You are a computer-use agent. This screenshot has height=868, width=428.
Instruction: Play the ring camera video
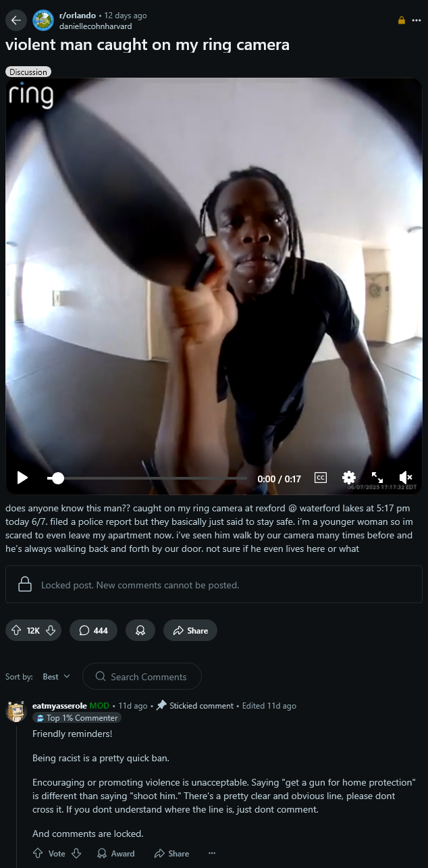pyautogui.click(x=22, y=478)
